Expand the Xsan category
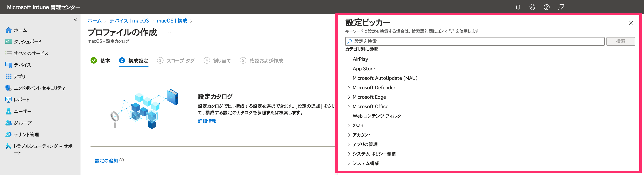 click(349, 126)
